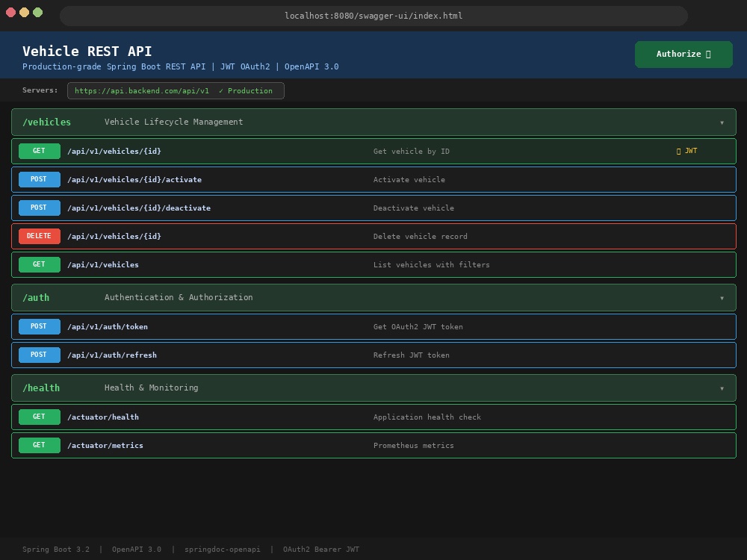
Task: Click the 'Application health check' description
Action: click(427, 417)
